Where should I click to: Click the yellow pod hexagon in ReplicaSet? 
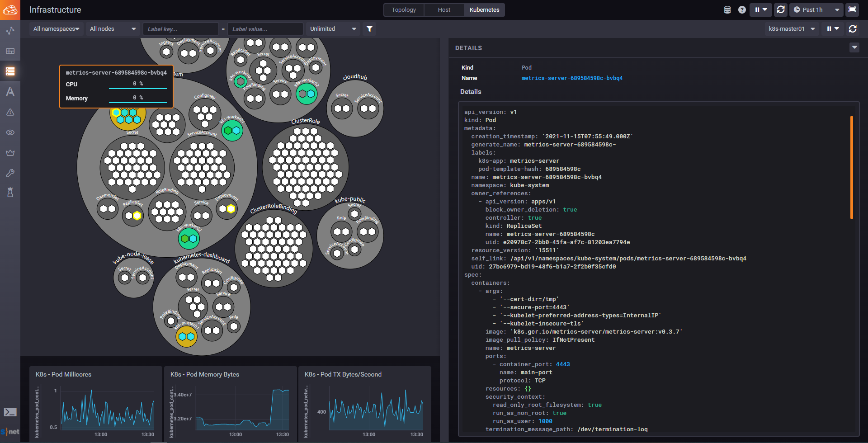[137, 216]
